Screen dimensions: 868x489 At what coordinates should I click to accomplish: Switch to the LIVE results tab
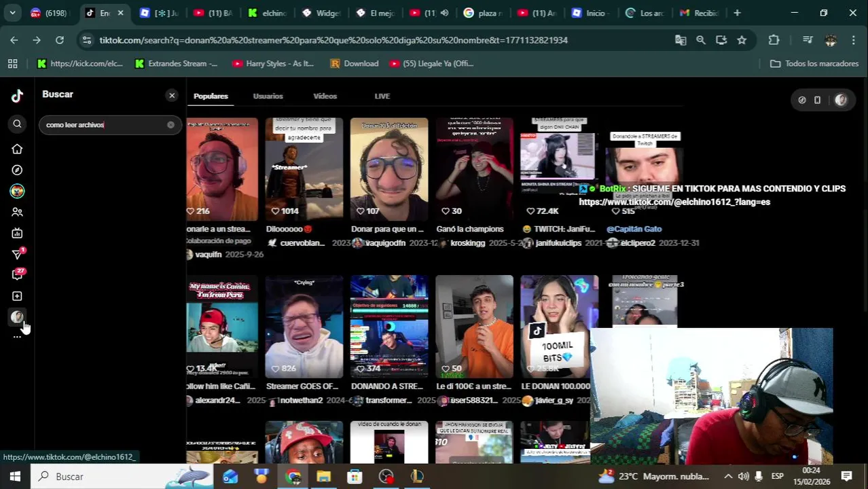[x=382, y=96]
